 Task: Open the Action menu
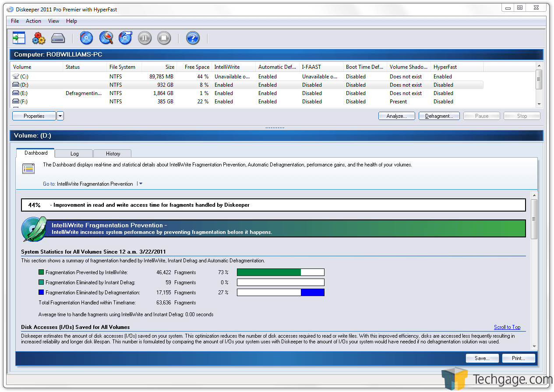point(33,21)
